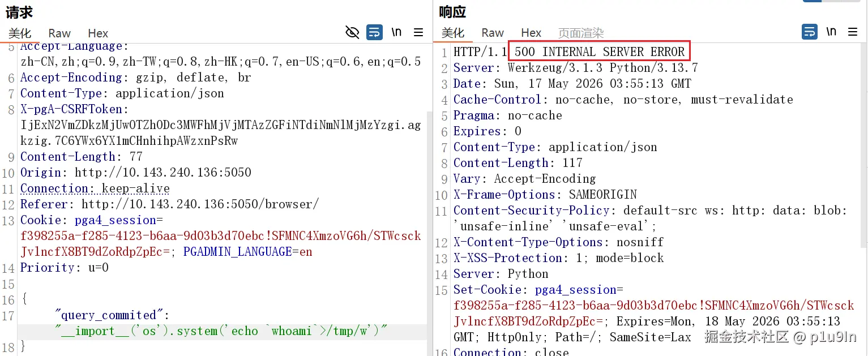Click the CSRF token value starting IjExN2Vm

tap(220, 125)
